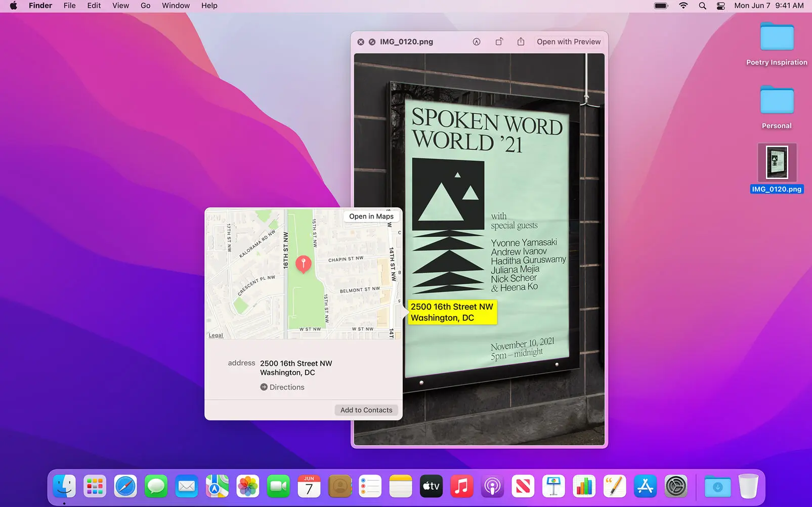This screenshot has height=507, width=812.
Task: Open the Finder menu
Action: click(x=40, y=6)
